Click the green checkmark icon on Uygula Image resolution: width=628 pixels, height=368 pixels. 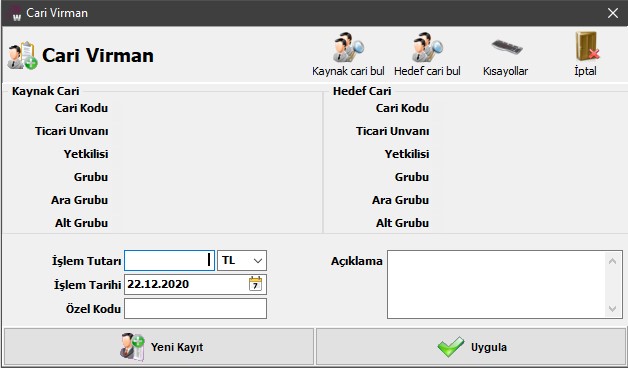click(x=451, y=346)
